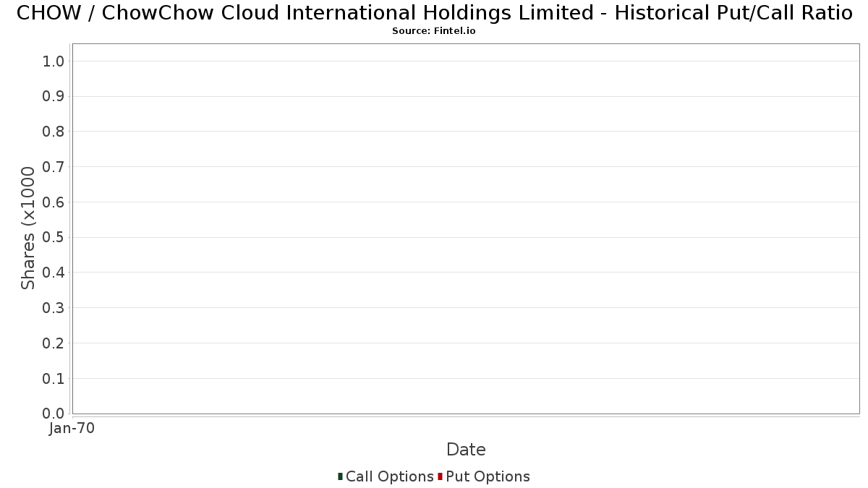Screen dimensions: 868x488
Task: Click the Date axis title
Action: click(x=466, y=450)
